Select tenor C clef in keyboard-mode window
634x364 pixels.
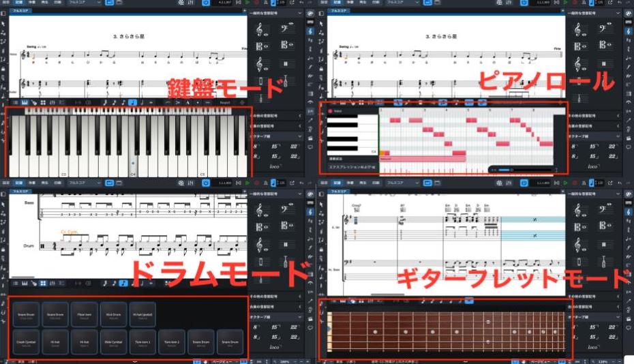[x=286, y=45]
